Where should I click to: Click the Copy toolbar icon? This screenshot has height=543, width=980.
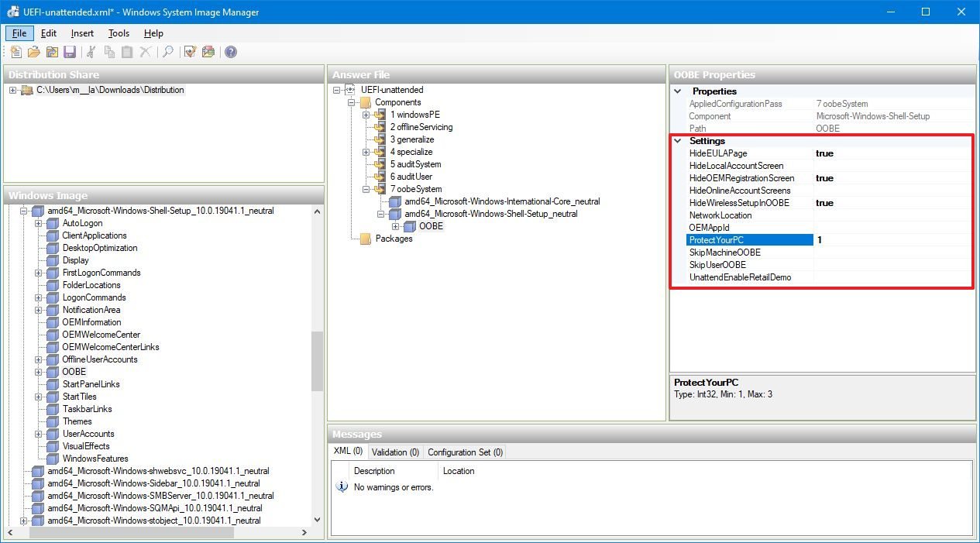[109, 52]
